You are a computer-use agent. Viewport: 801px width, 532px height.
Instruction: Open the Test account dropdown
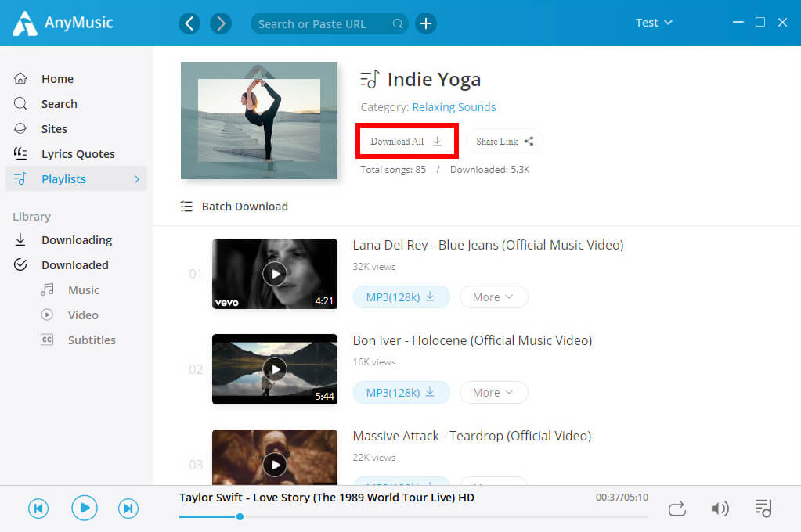(654, 23)
